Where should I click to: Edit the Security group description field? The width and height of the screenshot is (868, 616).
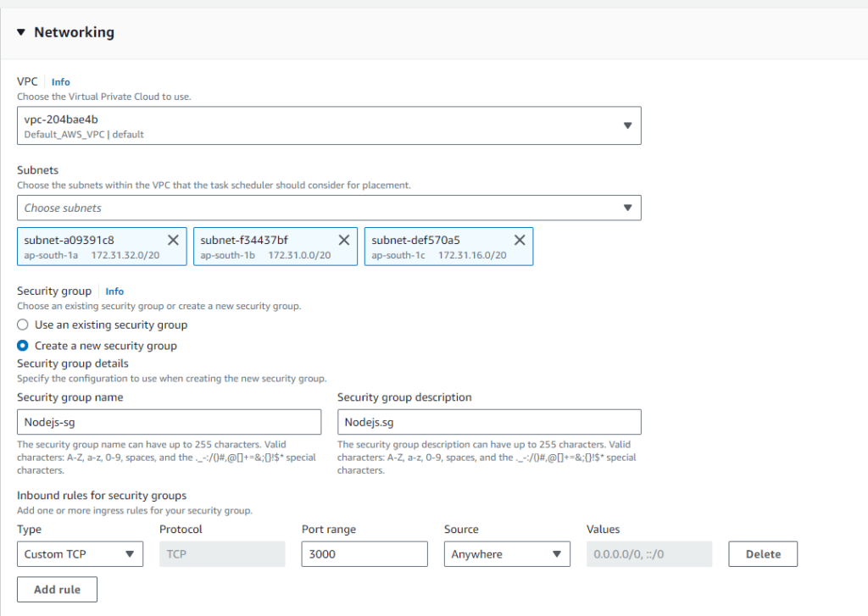pos(489,422)
